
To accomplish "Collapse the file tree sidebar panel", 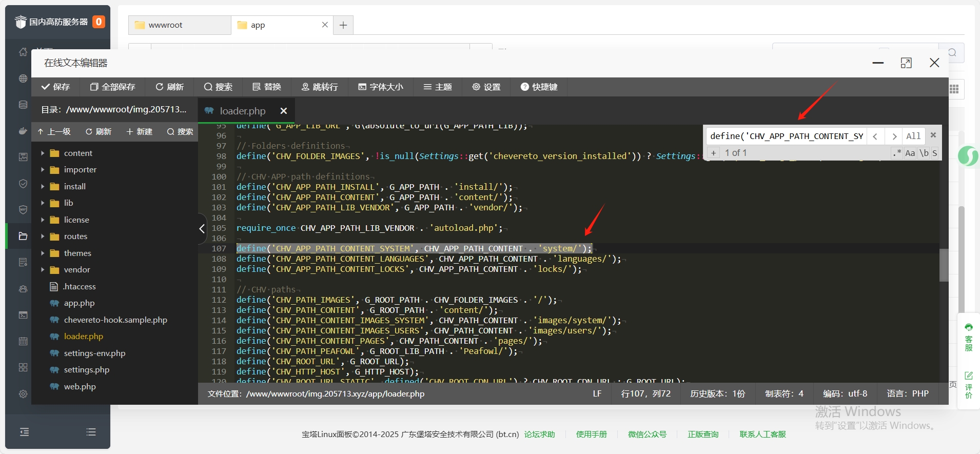I will point(202,229).
